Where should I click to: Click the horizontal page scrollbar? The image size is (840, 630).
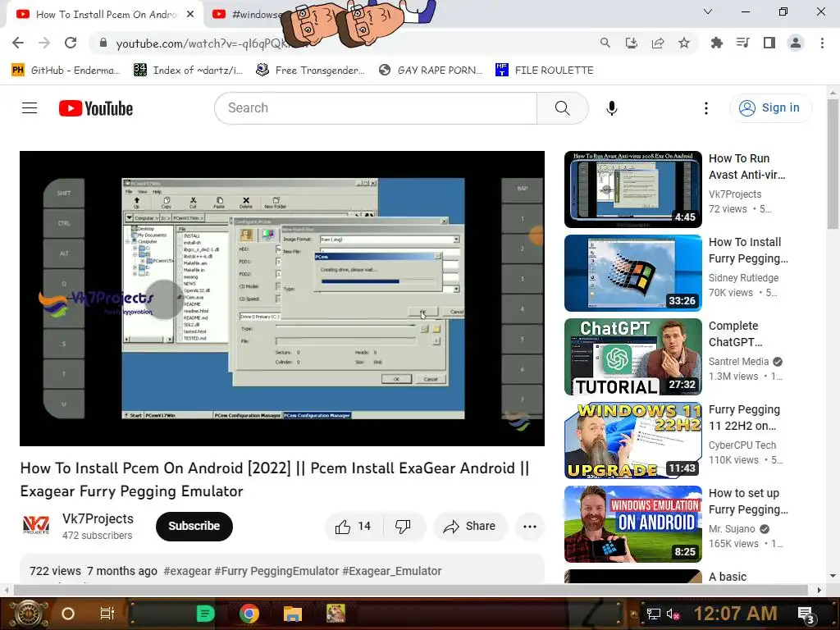pos(410,590)
